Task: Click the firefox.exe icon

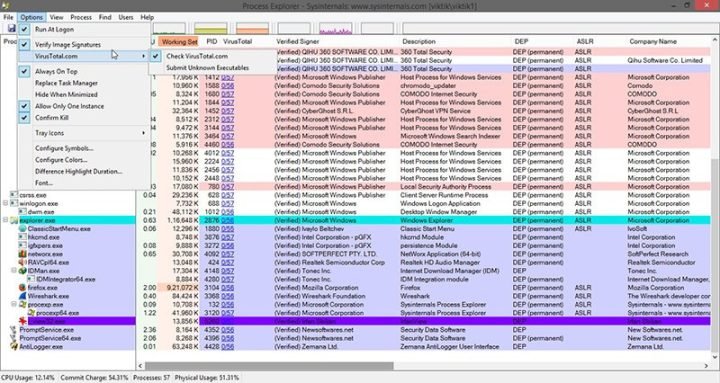Action: click(x=22, y=287)
